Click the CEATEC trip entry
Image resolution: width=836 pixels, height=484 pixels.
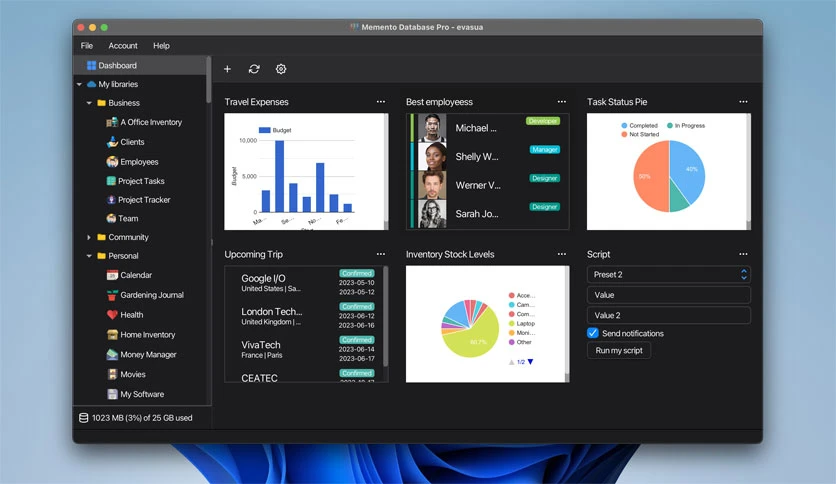click(x=304, y=376)
